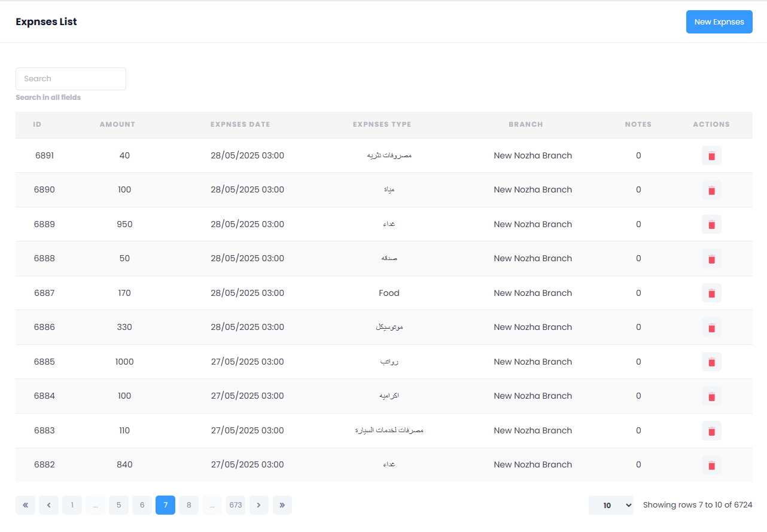
Task: Click the New Expnses button
Action: point(719,22)
